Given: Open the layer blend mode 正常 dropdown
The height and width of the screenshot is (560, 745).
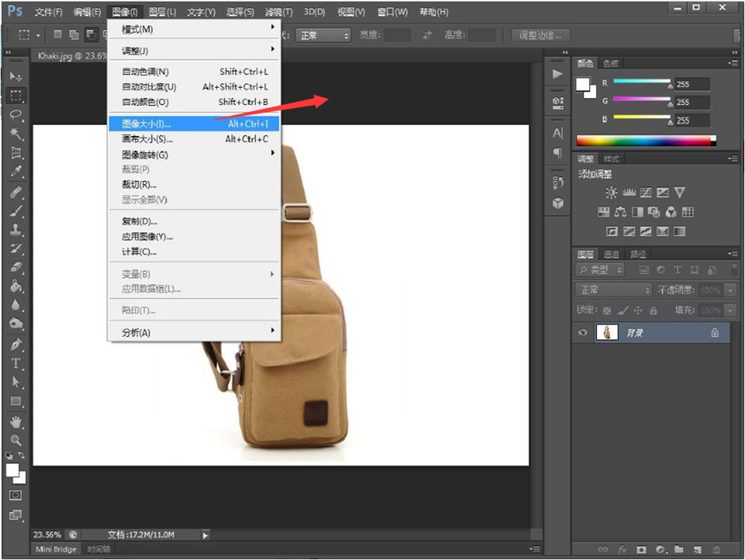Looking at the screenshot, I should (614, 290).
